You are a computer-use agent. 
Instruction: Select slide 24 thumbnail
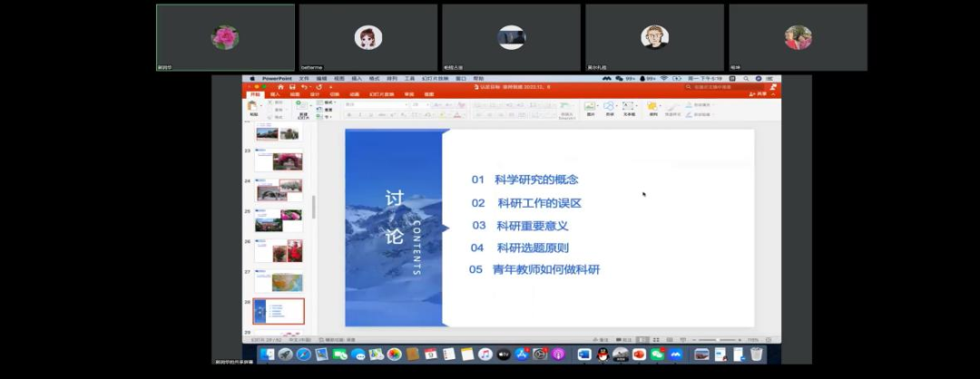[279, 190]
